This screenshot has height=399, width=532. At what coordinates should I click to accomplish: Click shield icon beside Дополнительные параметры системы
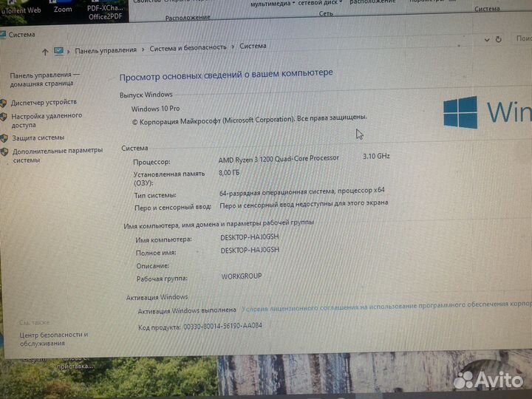tap(4, 152)
